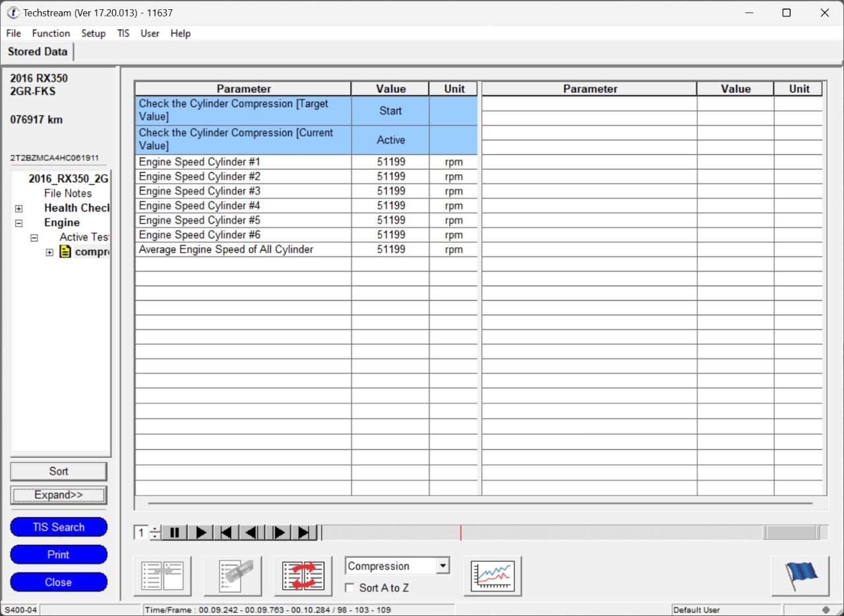
Task: Click the two-column list layout icon button
Action: coord(162,576)
